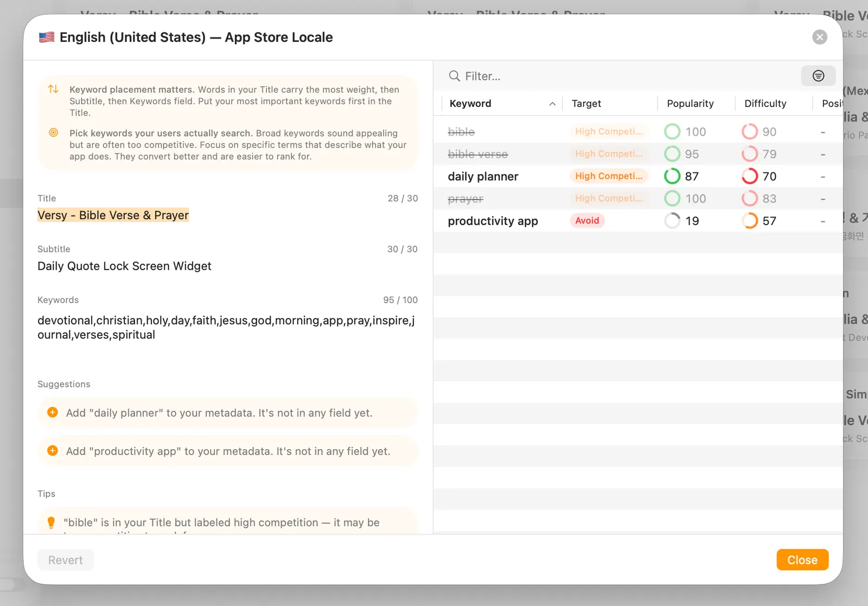This screenshot has height=606, width=868.
Task: Click High Competition badge for bible
Action: (609, 132)
